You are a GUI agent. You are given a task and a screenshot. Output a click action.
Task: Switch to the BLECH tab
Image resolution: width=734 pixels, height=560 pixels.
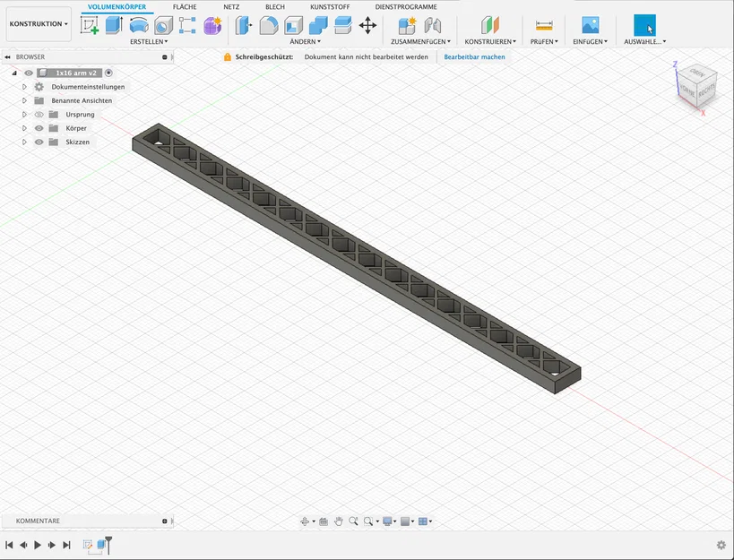(275, 7)
